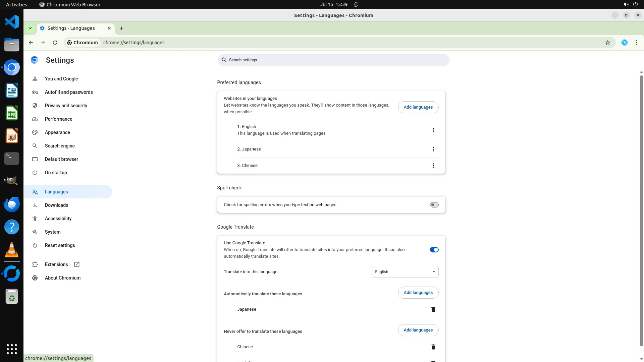Launch VLC from the dock
Screen dimensions: 644x362
[12, 250]
